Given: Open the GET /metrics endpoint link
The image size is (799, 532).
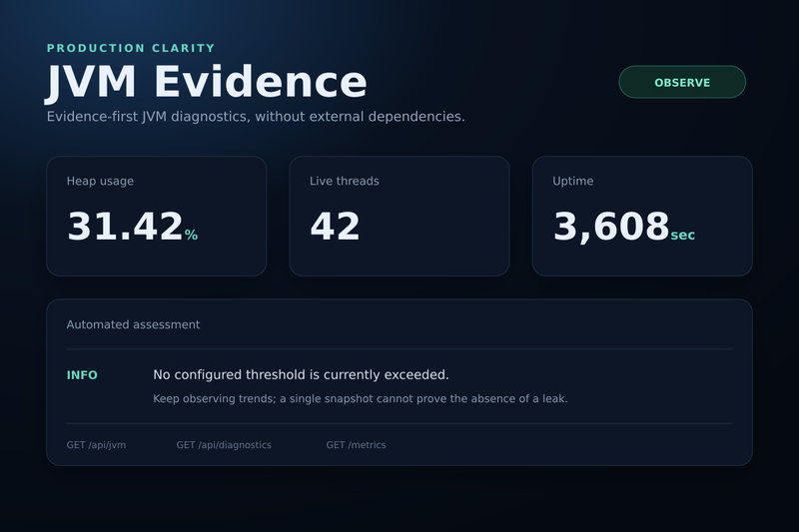Looking at the screenshot, I should click(356, 445).
